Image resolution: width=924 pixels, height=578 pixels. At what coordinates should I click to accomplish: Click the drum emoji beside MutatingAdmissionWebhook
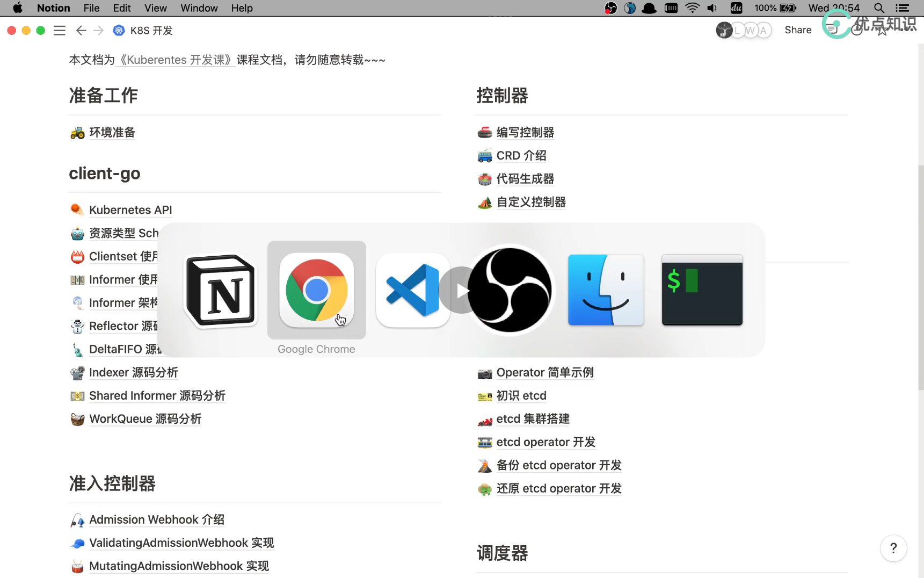77,566
